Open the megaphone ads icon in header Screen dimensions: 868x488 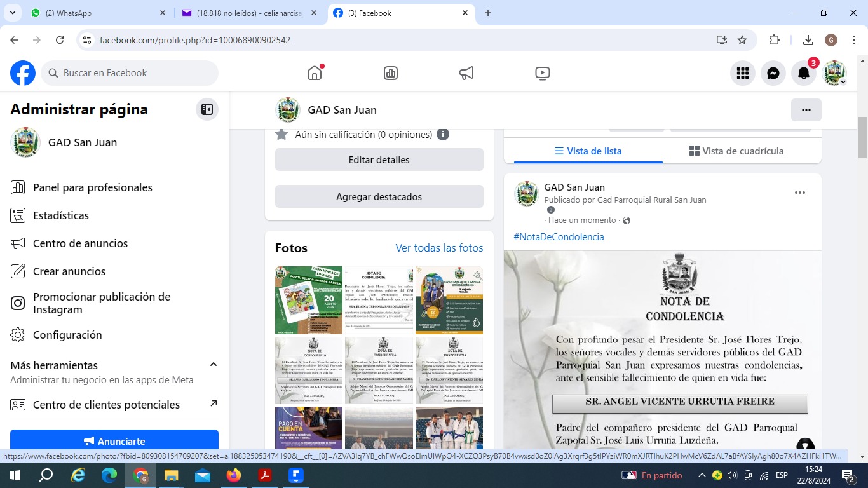(x=466, y=73)
